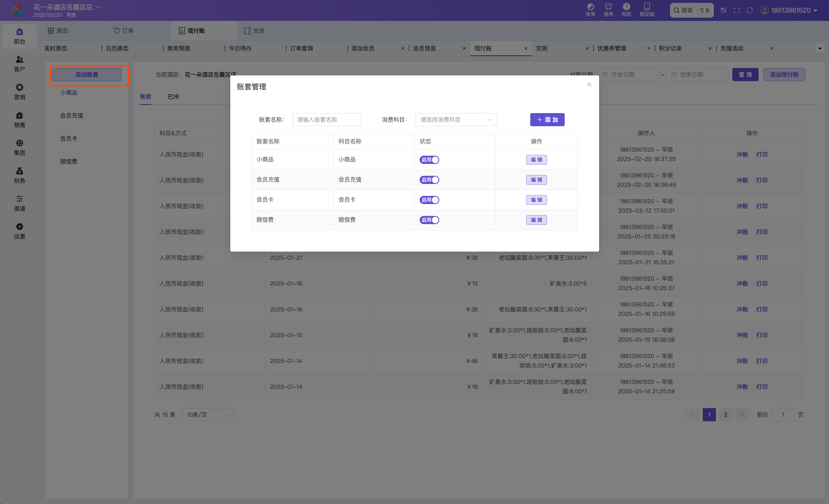This screenshot has height=504, width=829.
Task: Open 营销 marketing in left sidebar
Action: (x=20, y=92)
